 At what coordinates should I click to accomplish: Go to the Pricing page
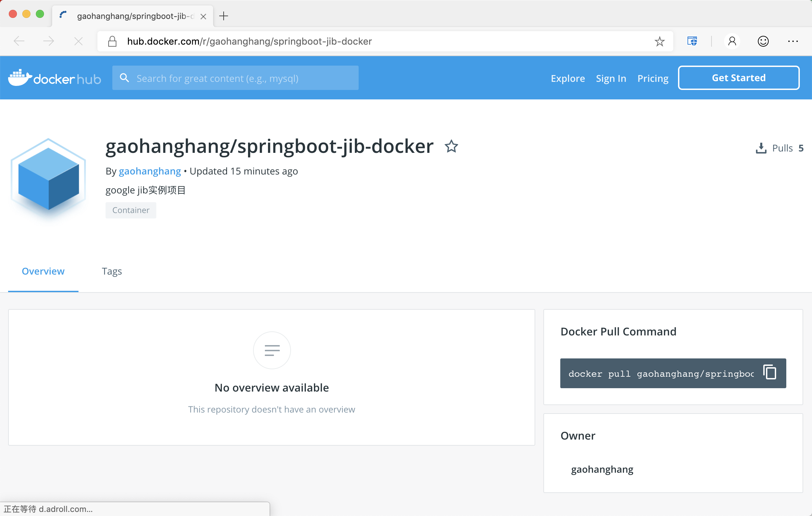(x=653, y=78)
